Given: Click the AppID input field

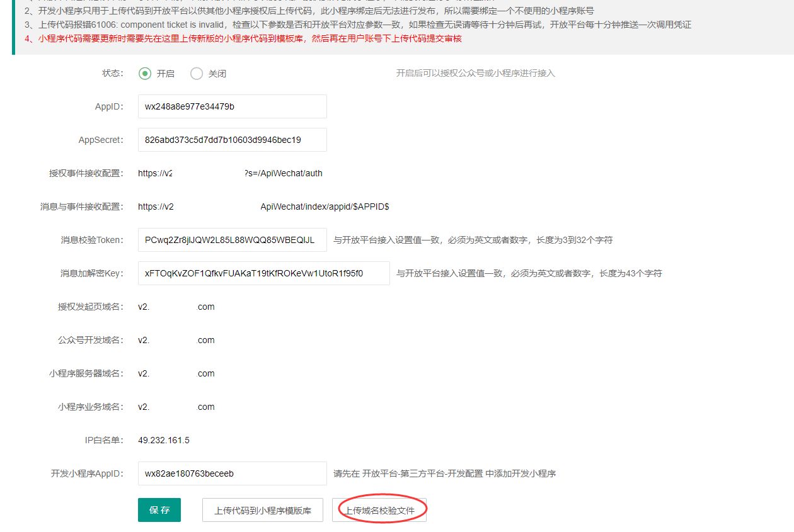Looking at the screenshot, I should click(232, 106).
